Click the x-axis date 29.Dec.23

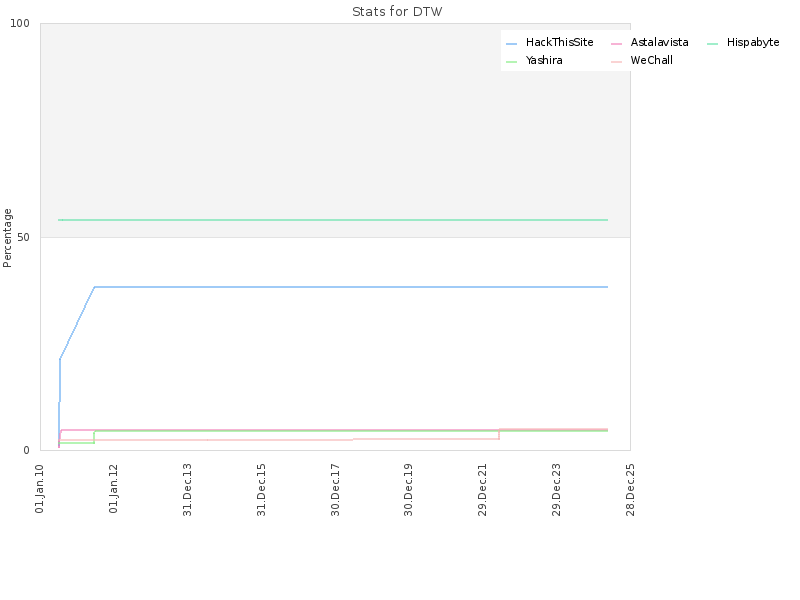click(x=556, y=490)
